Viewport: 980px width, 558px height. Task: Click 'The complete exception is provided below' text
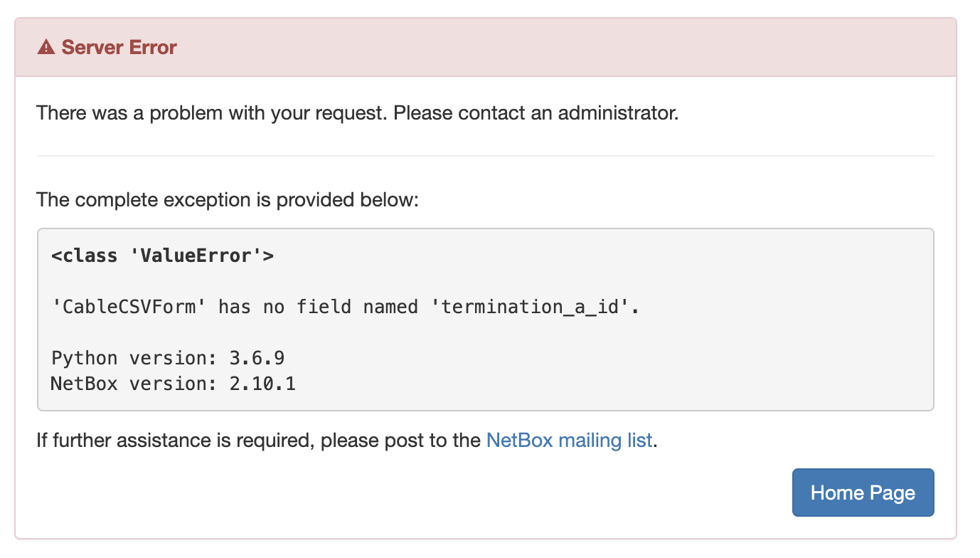coord(228,200)
